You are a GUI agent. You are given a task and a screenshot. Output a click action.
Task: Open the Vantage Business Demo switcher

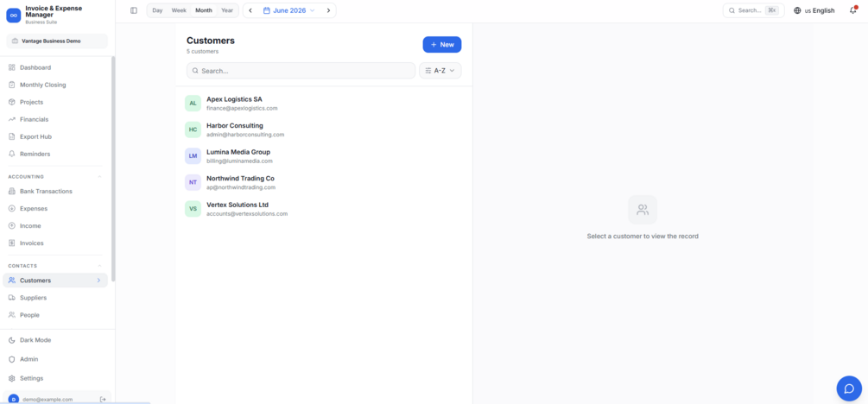click(57, 41)
